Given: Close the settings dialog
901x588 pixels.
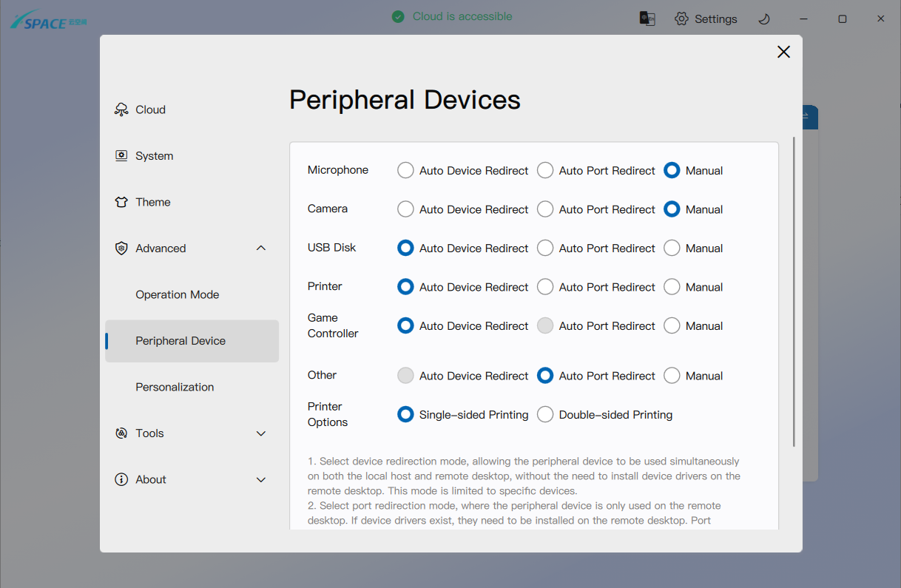Looking at the screenshot, I should pos(783,52).
